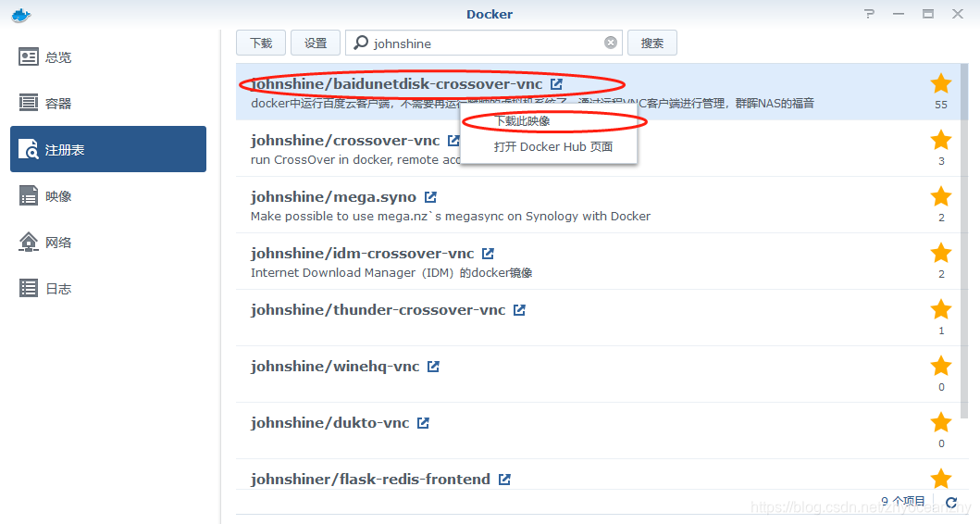Click the star icon for baidunetdisk-crossover-vnc

[x=941, y=83]
